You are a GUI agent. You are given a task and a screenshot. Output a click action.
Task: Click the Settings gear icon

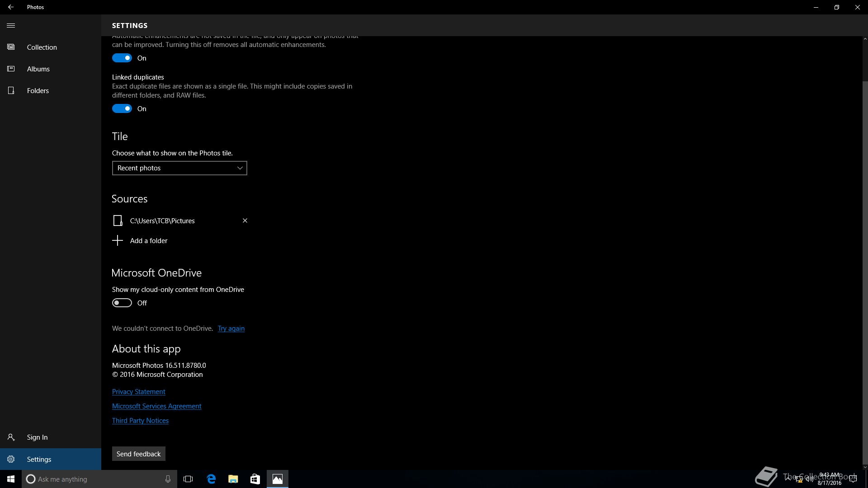(x=11, y=459)
